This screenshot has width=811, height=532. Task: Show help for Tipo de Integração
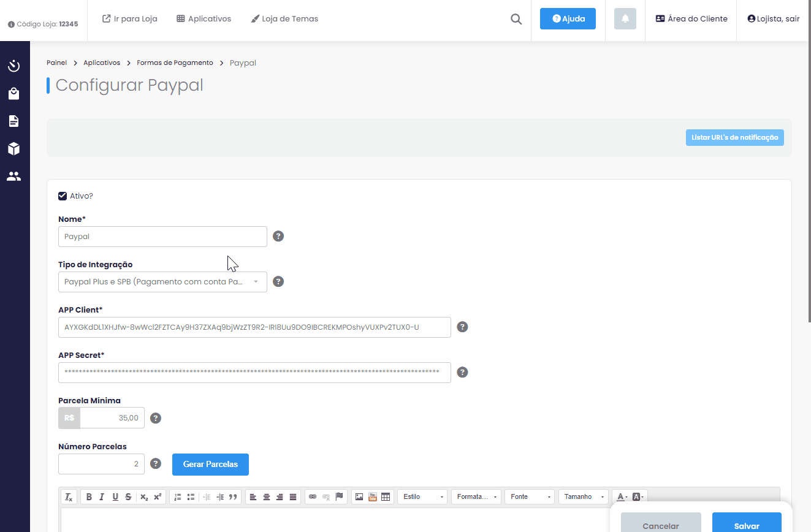coord(278,281)
